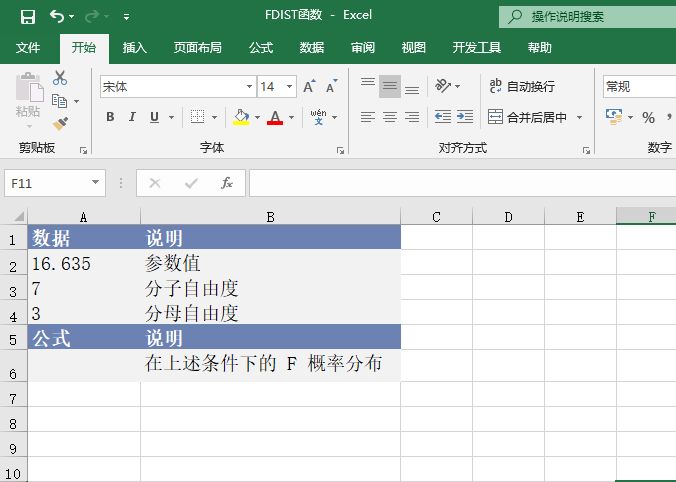Click the Insert Function fx icon

tap(227, 183)
